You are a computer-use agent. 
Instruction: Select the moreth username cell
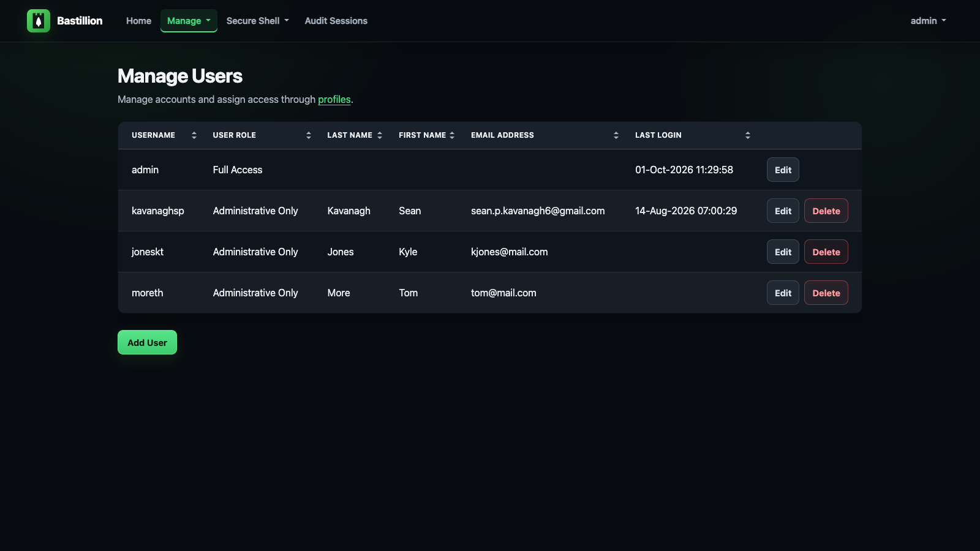click(x=148, y=293)
